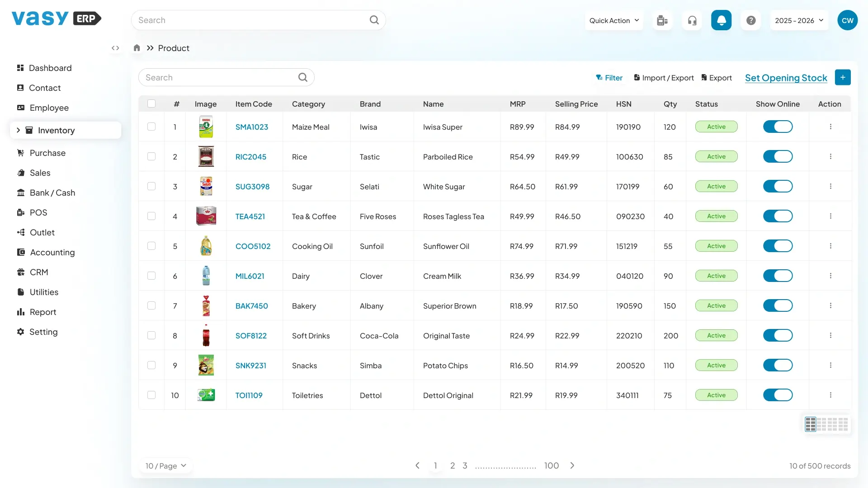The width and height of the screenshot is (868, 488).
Task: Open row actions for SOF8122
Action: pos(830,335)
